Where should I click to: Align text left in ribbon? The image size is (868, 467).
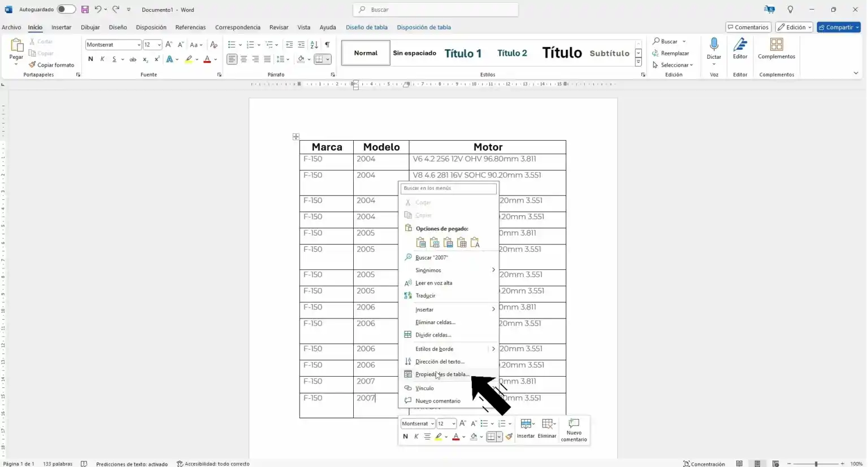tap(232, 59)
